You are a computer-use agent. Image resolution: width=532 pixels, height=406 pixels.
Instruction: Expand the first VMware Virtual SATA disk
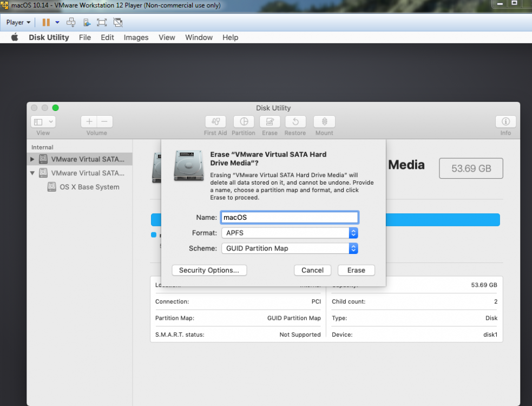click(x=32, y=159)
